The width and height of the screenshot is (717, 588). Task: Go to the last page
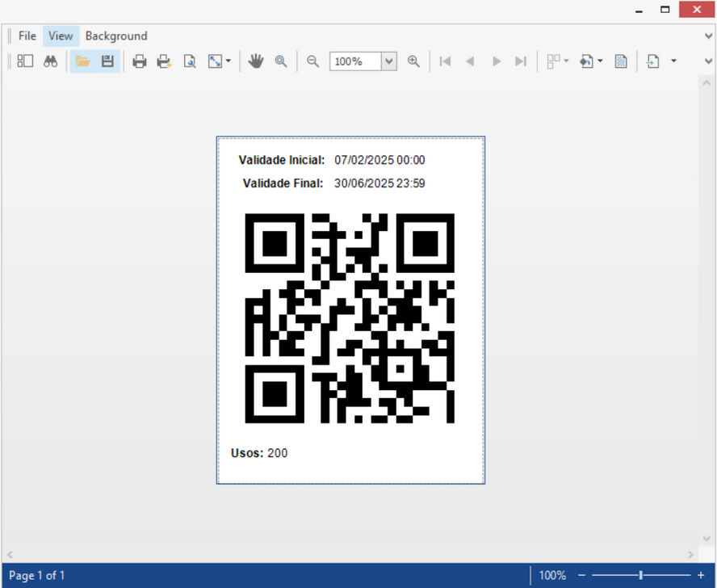click(x=521, y=61)
